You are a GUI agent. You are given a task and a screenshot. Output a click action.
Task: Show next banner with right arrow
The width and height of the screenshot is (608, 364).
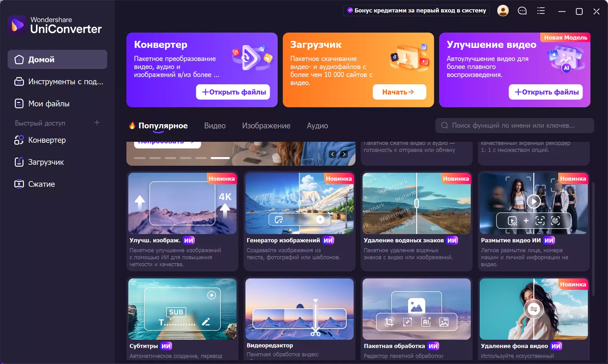tap(344, 154)
